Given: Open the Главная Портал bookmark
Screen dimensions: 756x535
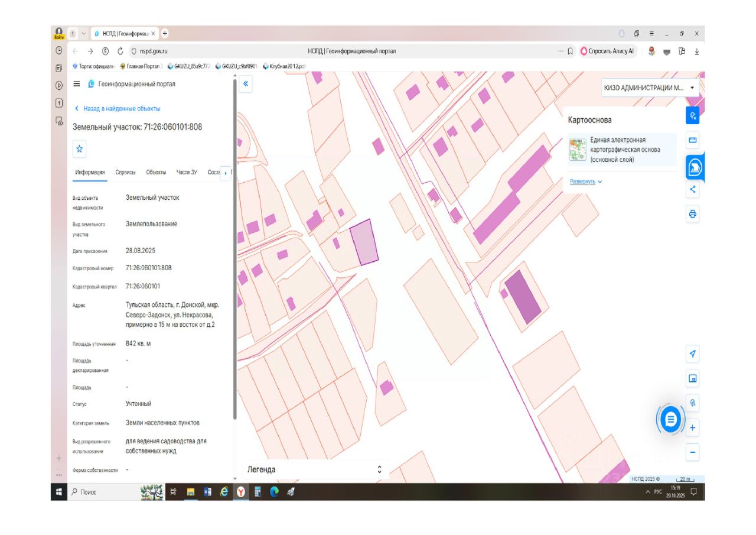Looking at the screenshot, I should tap(142, 66).
